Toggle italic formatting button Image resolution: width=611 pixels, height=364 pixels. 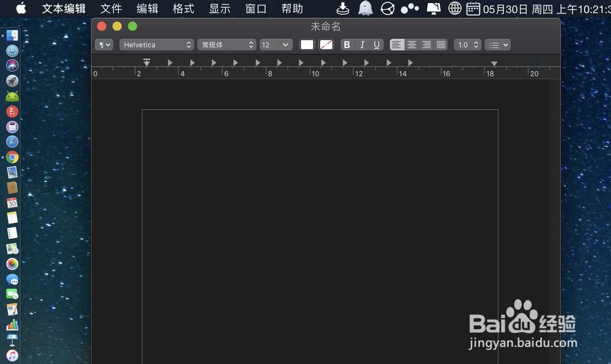point(362,45)
